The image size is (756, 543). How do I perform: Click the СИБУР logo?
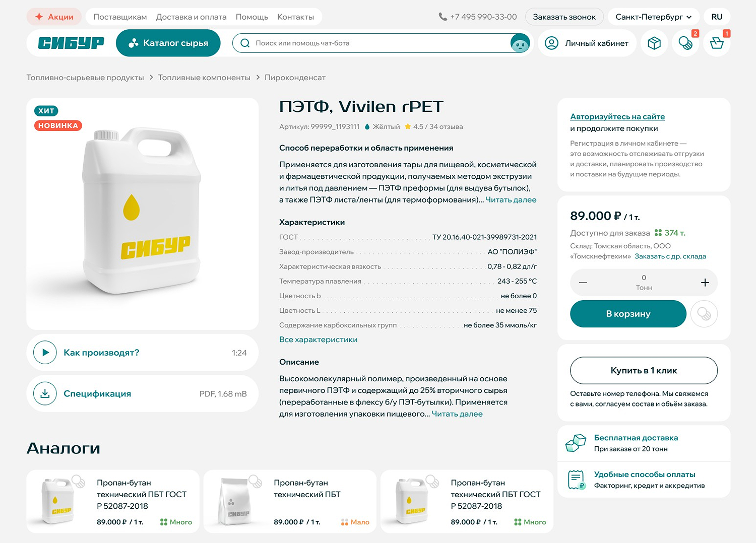(71, 43)
